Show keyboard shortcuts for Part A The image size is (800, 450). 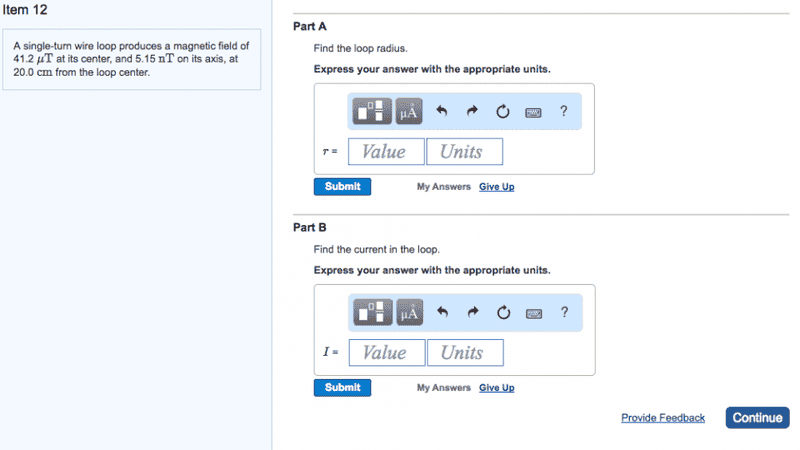click(534, 112)
